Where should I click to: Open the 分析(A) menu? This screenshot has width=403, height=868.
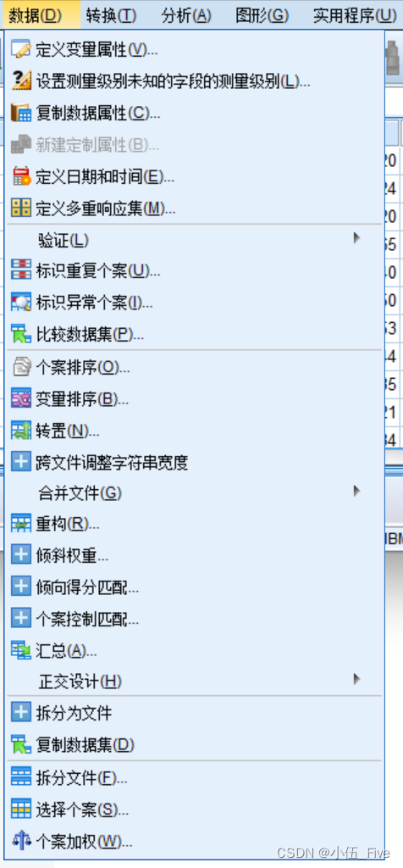coord(186,15)
